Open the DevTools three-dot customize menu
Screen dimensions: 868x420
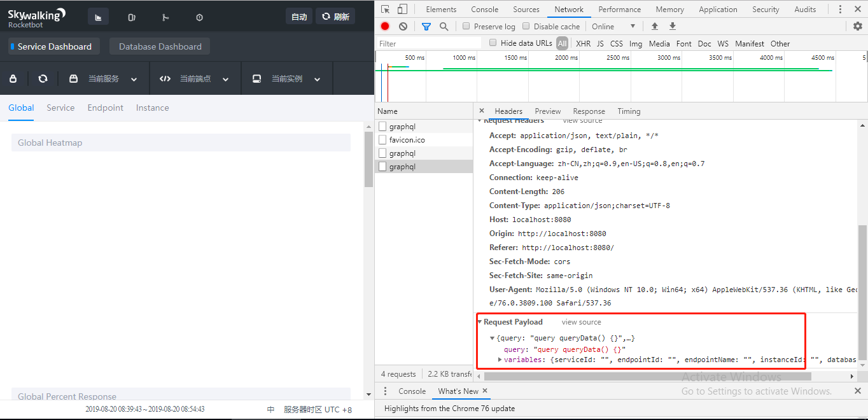click(840, 9)
